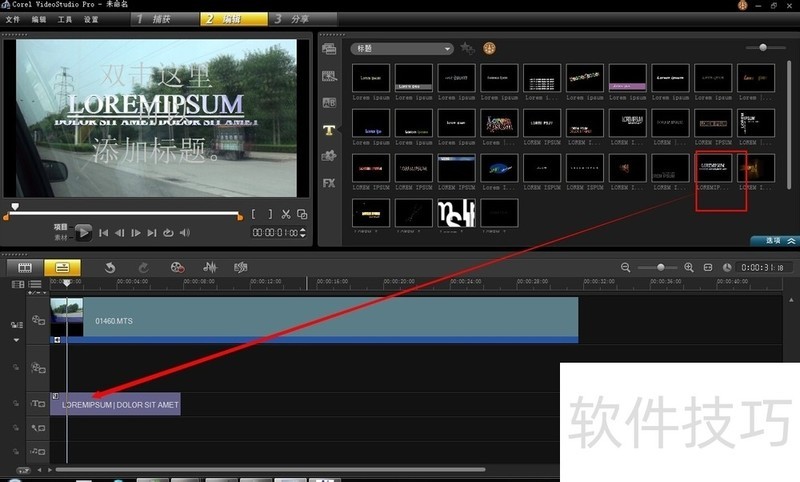
Task: Open the 设置 menu
Action: click(x=91, y=19)
